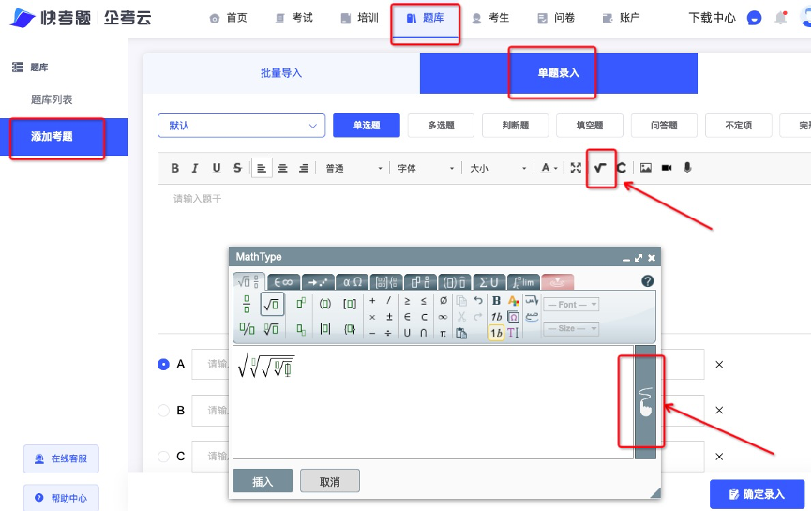Select option C as correct answer
812x511 pixels.
tap(163, 457)
